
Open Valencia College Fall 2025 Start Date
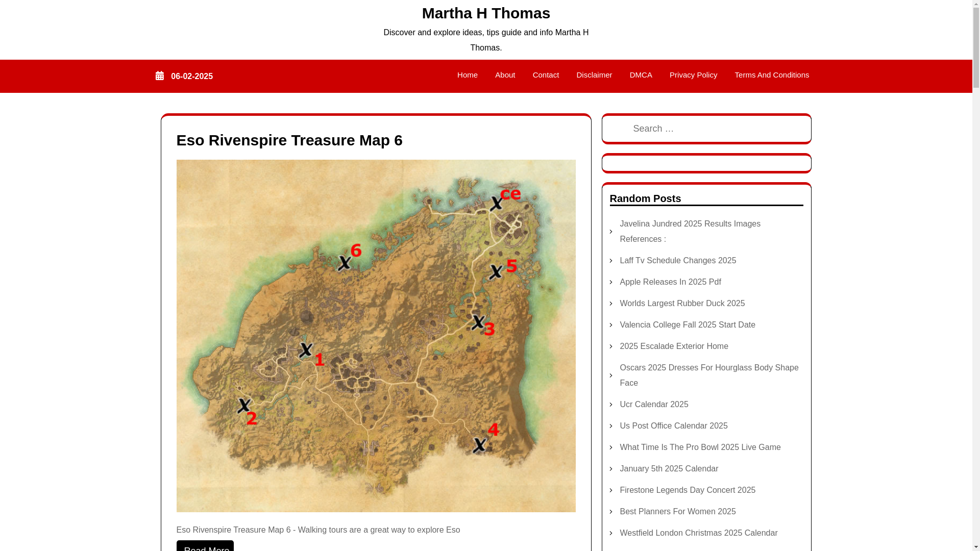(x=688, y=325)
